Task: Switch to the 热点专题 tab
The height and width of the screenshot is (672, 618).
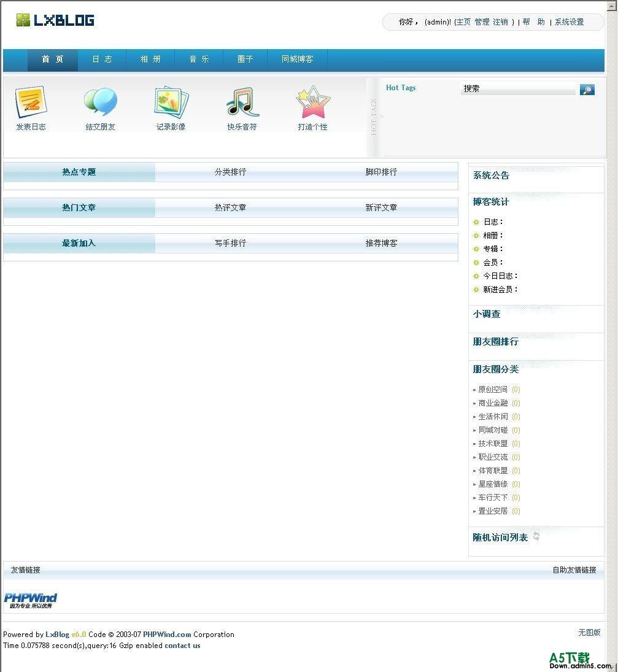Action: [79, 172]
